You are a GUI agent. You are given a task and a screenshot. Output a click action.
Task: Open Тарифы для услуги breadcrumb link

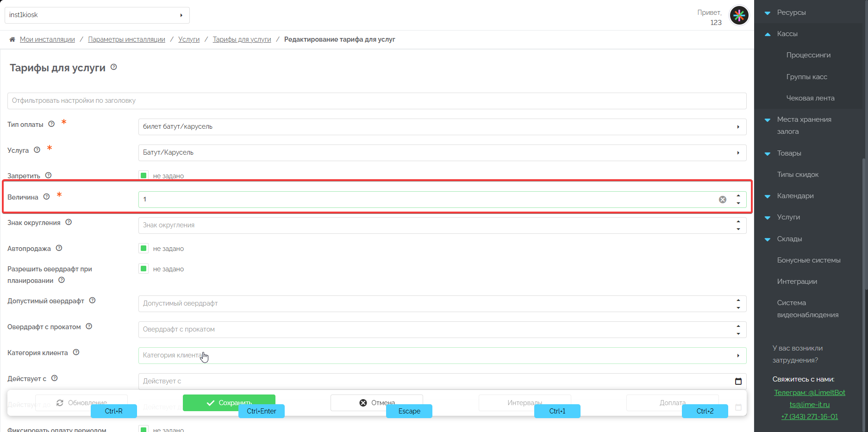[x=242, y=39]
